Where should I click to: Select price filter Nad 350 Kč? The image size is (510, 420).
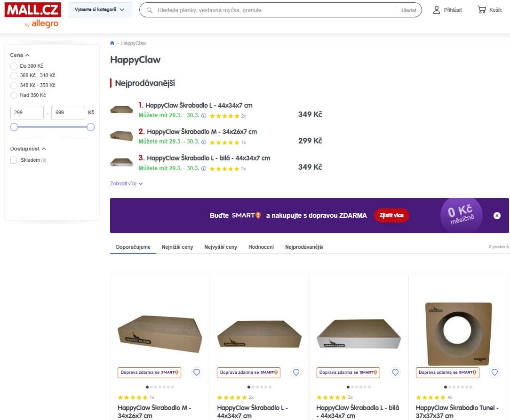[x=14, y=95]
